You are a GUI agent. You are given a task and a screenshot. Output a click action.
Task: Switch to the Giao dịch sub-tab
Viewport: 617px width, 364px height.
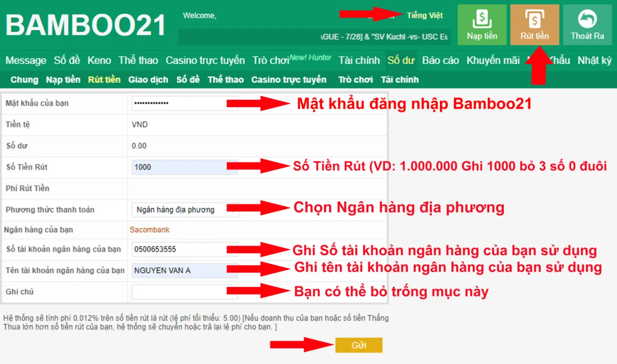point(148,80)
